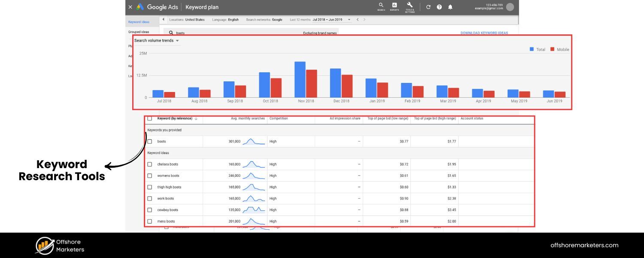This screenshot has width=644, height=258.
Task: Click the sort arrow on Keyword by relevance
Action: point(196,119)
